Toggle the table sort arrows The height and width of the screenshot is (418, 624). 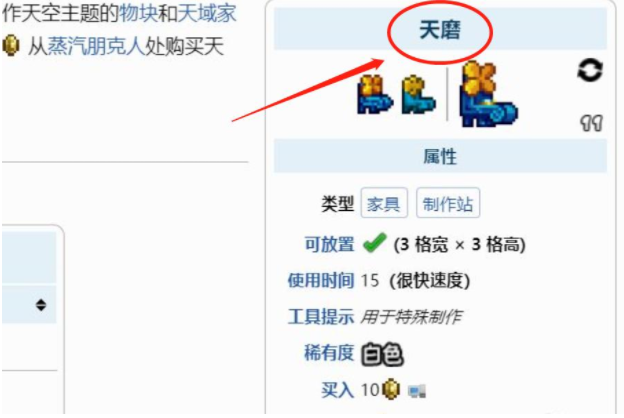(41, 305)
